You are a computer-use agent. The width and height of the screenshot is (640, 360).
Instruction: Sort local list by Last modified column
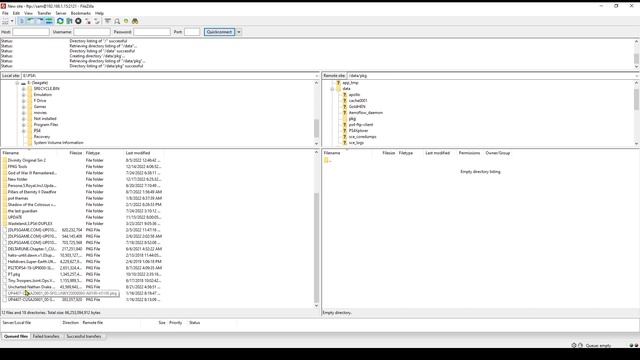(138, 153)
